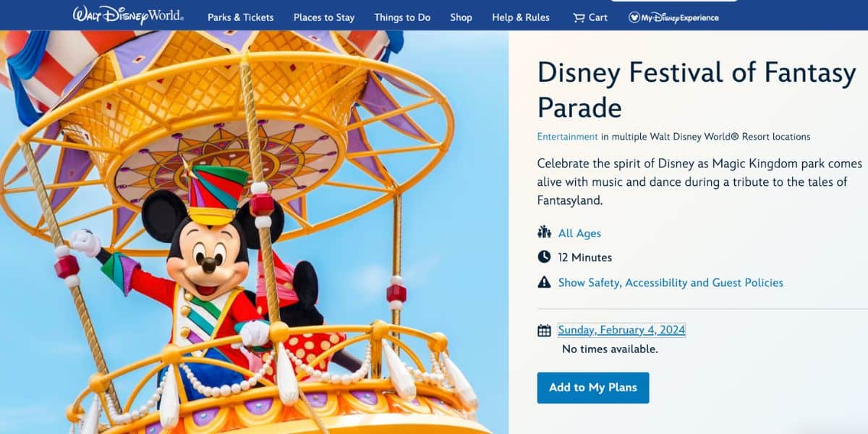The image size is (868, 434).
Task: Open My Disney Experience dropdown
Action: (673, 17)
